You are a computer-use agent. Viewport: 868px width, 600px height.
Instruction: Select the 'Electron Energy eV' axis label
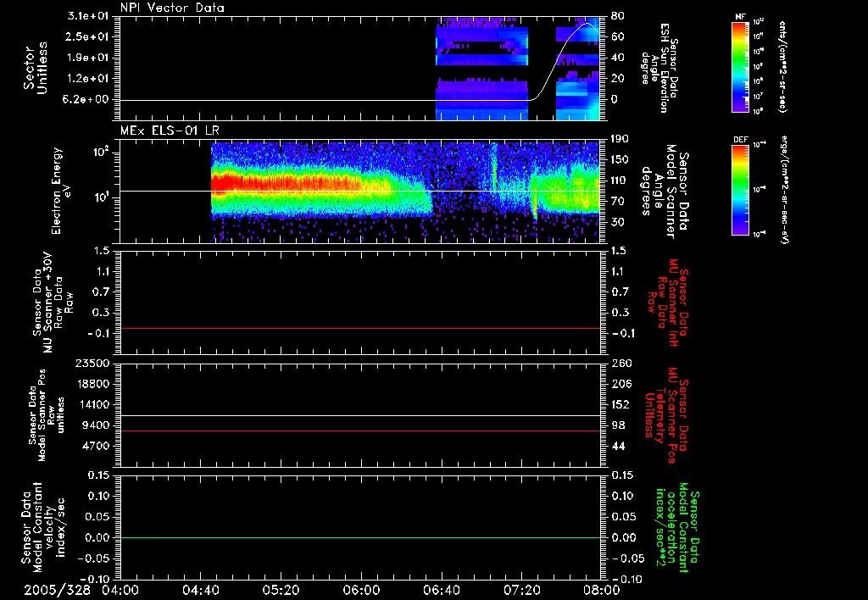[x=61, y=191]
